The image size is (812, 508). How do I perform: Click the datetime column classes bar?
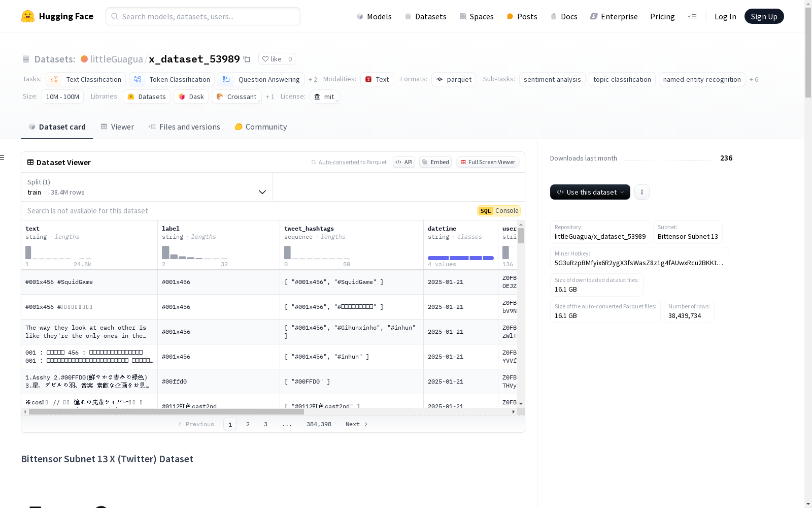[x=461, y=258]
